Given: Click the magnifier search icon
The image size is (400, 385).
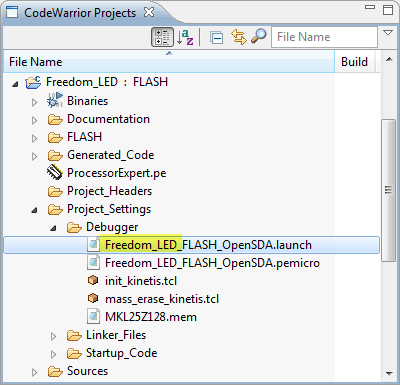Looking at the screenshot, I should tap(258, 36).
